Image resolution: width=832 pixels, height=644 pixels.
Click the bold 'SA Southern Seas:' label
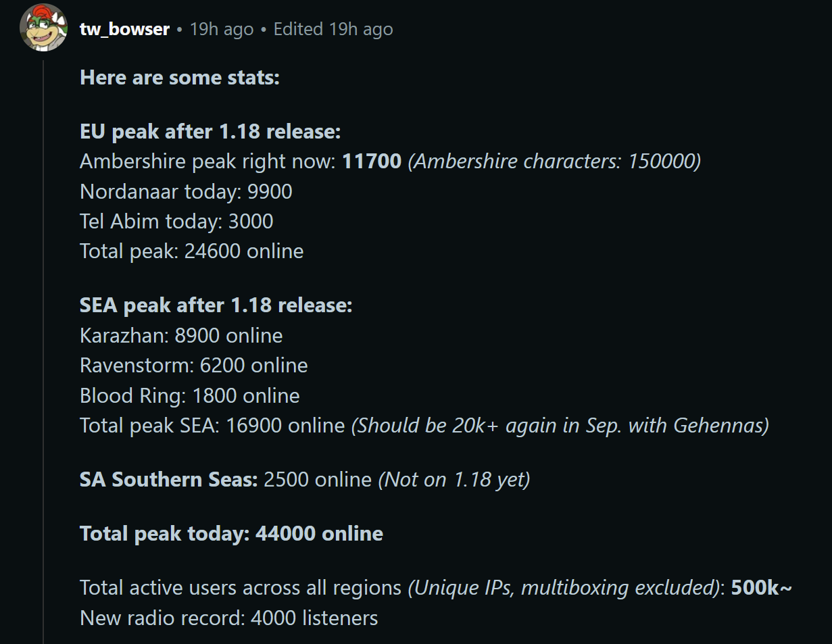pyautogui.click(x=169, y=479)
